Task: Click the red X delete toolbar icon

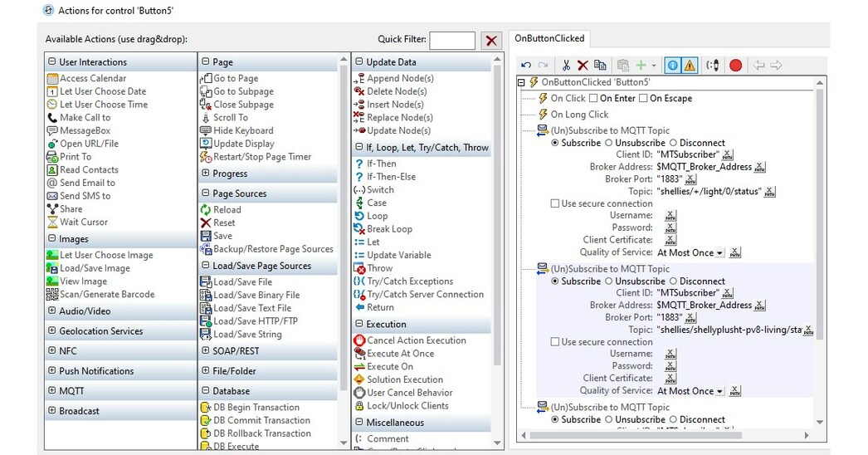Action: click(583, 66)
